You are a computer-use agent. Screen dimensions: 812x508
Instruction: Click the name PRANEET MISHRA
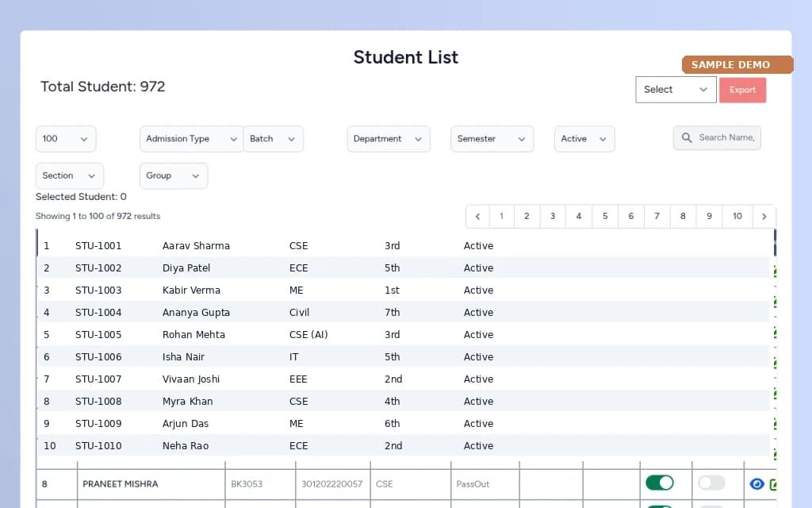(121, 484)
